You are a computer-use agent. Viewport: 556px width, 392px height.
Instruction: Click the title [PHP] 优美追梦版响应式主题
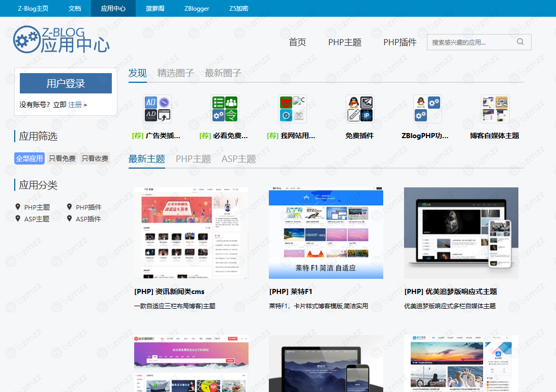click(451, 291)
